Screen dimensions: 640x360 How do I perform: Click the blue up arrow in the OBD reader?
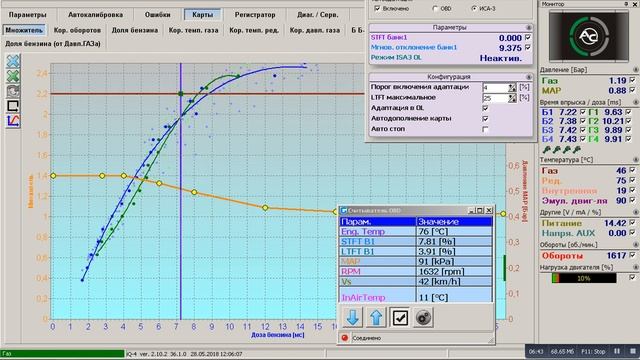click(376, 318)
